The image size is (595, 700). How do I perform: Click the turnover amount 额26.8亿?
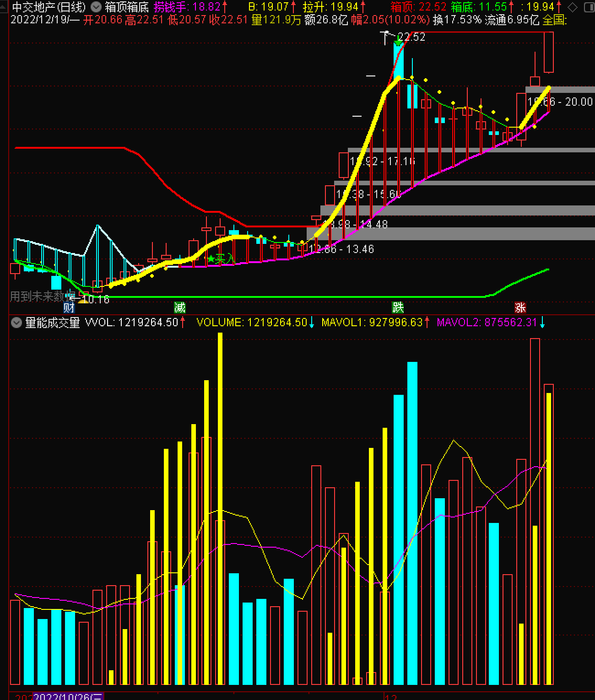tap(326, 20)
